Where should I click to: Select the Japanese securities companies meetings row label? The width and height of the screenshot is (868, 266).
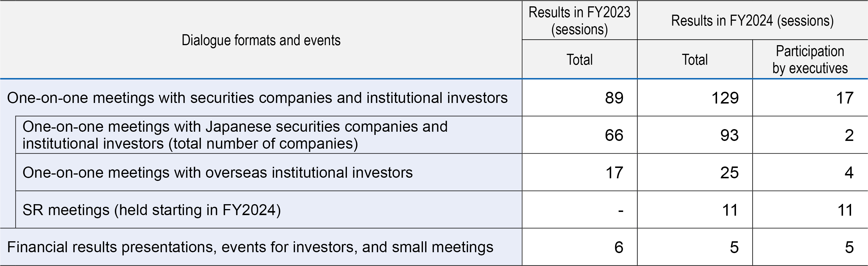[x=235, y=135]
